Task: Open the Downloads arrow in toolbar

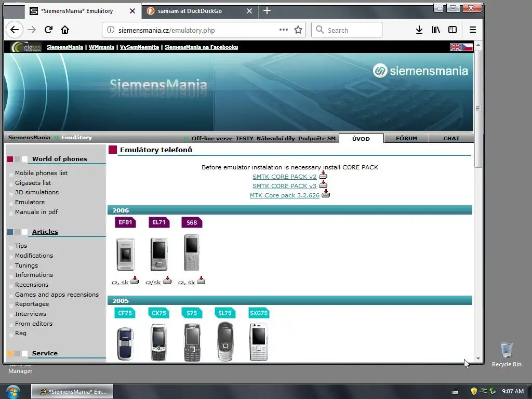Action: (419, 30)
